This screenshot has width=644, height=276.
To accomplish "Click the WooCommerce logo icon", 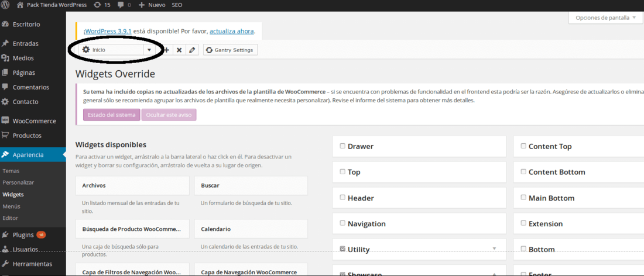I will (5, 120).
